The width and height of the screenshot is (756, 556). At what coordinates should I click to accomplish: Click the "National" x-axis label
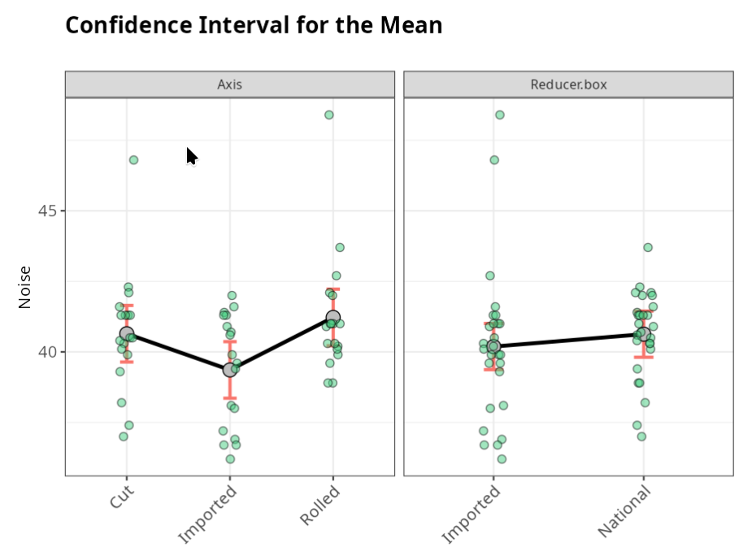624,511
